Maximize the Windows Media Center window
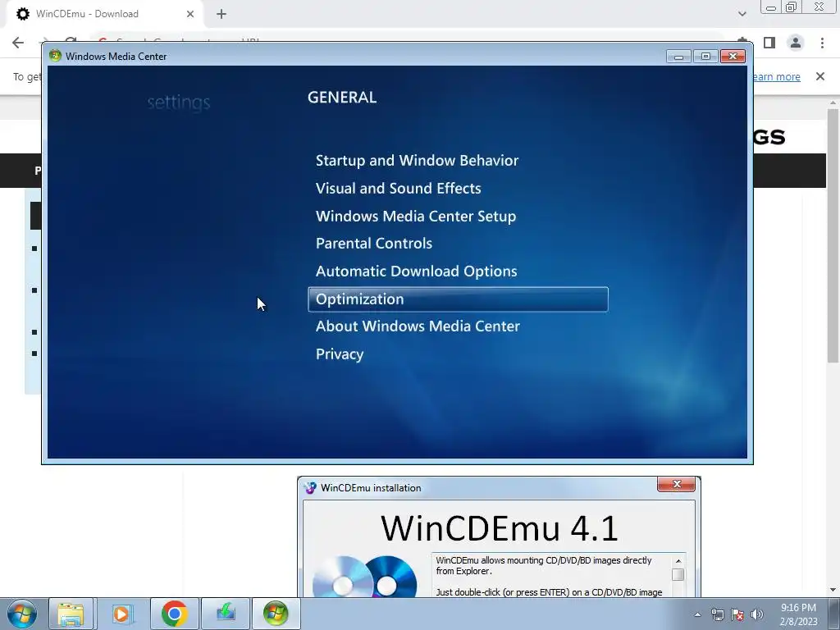This screenshot has width=840, height=630. point(705,57)
